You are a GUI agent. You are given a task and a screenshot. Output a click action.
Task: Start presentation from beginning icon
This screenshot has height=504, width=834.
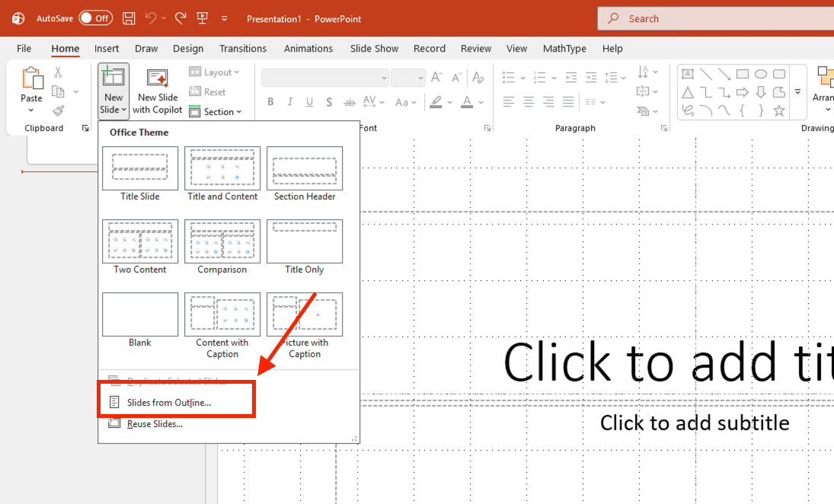coord(202,18)
